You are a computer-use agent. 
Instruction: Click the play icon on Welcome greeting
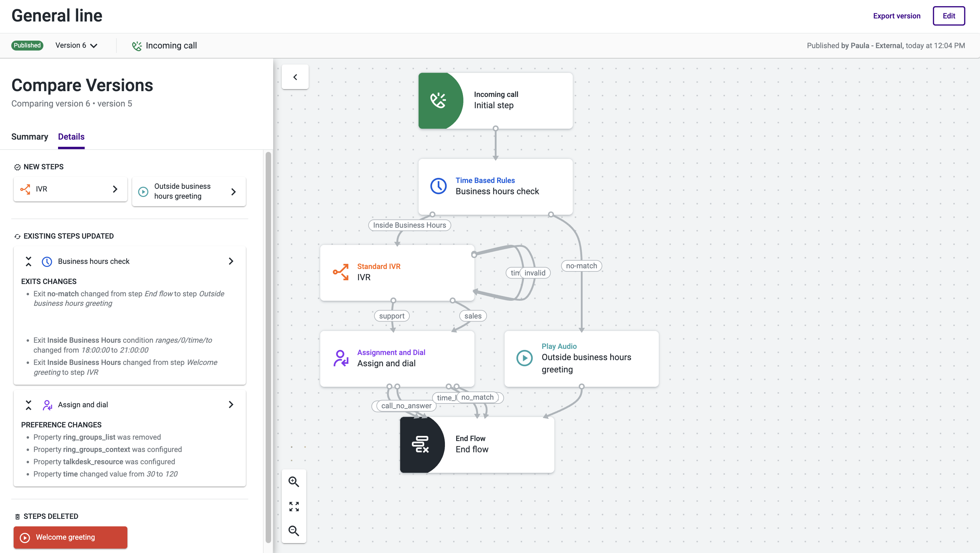pos(25,537)
